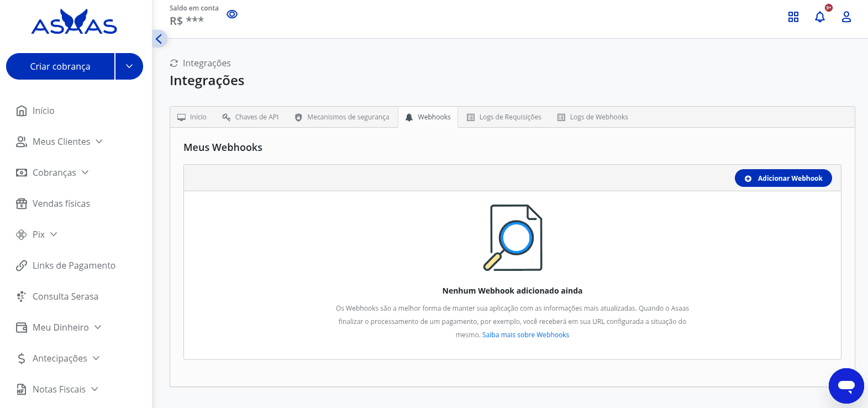
Task: Expand the Pix chevron
Action: pyautogui.click(x=54, y=234)
